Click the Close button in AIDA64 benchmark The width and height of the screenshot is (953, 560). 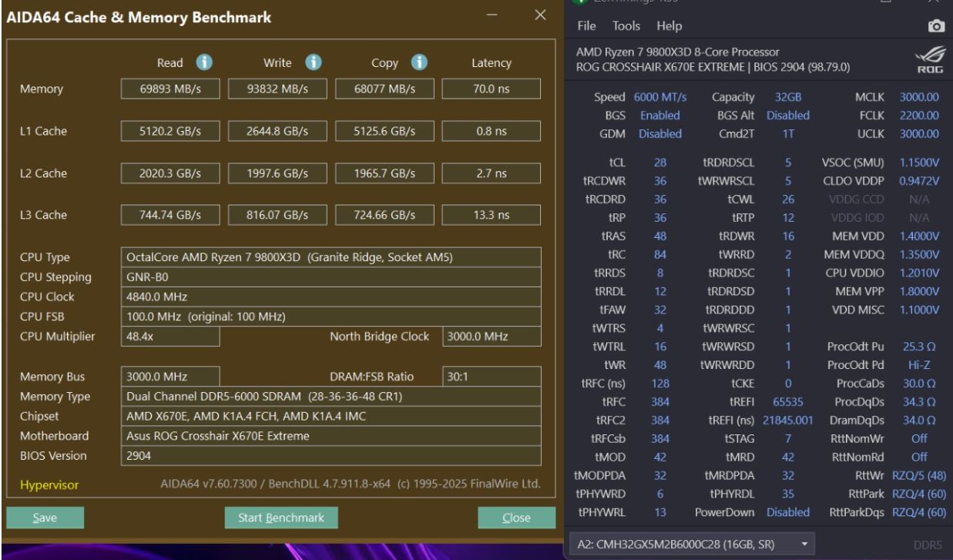coord(515,517)
